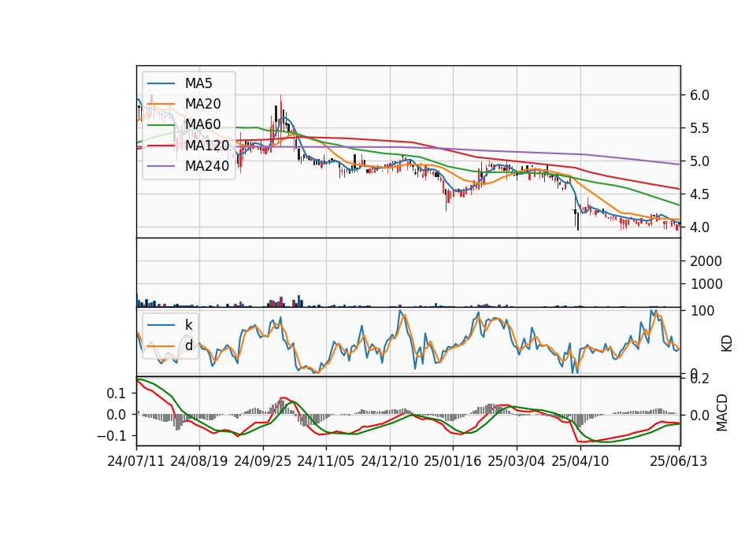Click the 0.1 MACD left axis label
This screenshot has width=756, height=543.
point(117,393)
